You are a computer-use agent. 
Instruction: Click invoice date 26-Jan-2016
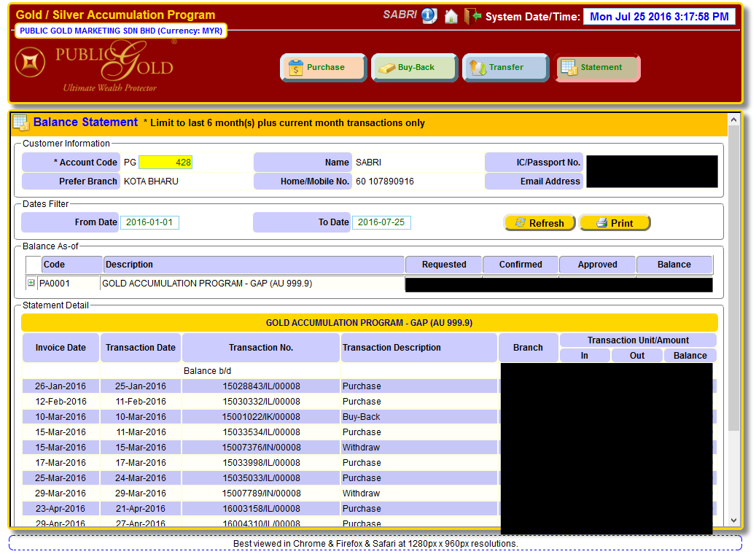tap(61, 386)
